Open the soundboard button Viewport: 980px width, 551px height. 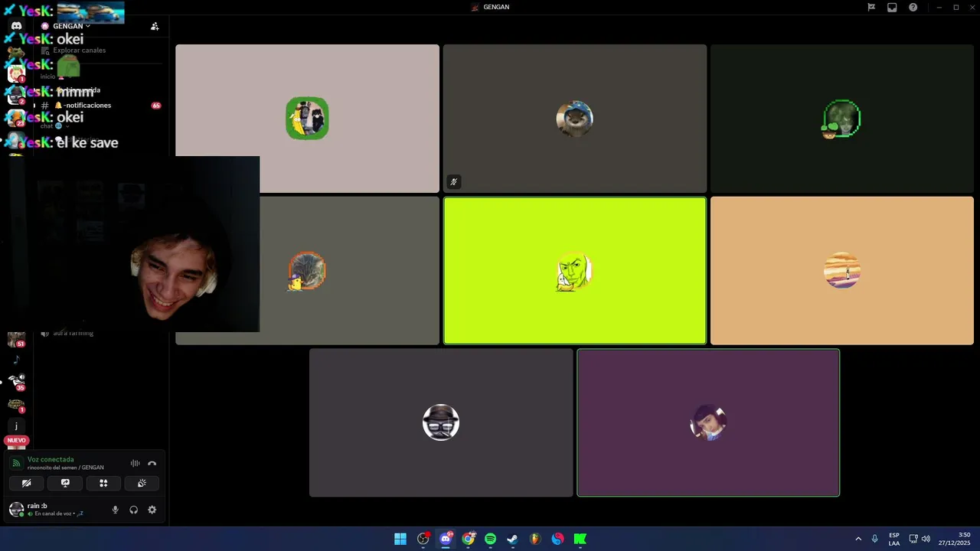pyautogui.click(x=142, y=483)
